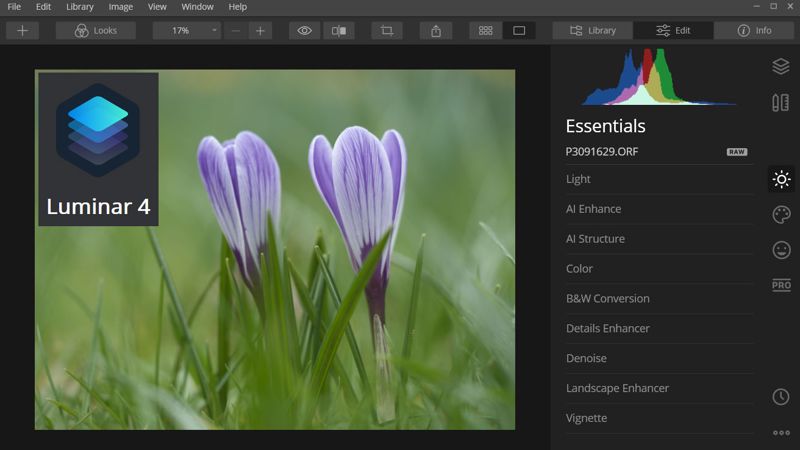Select the Canvas tools icon
Screen dimensions: 800x450
click(781, 103)
